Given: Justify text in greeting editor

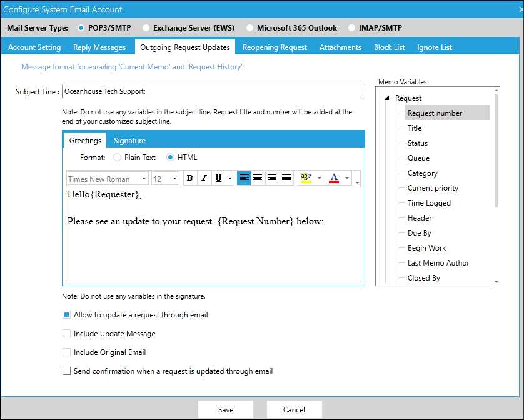Looking at the screenshot, I should pyautogui.click(x=286, y=178).
